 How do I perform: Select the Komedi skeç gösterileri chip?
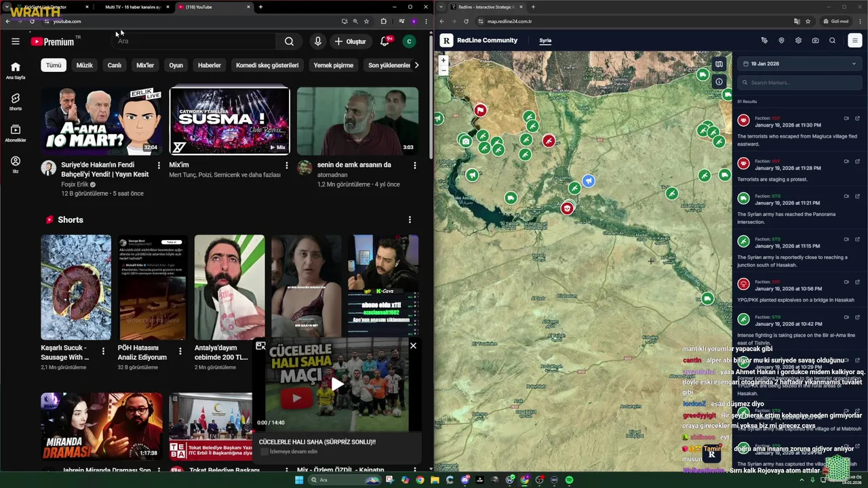click(267, 65)
